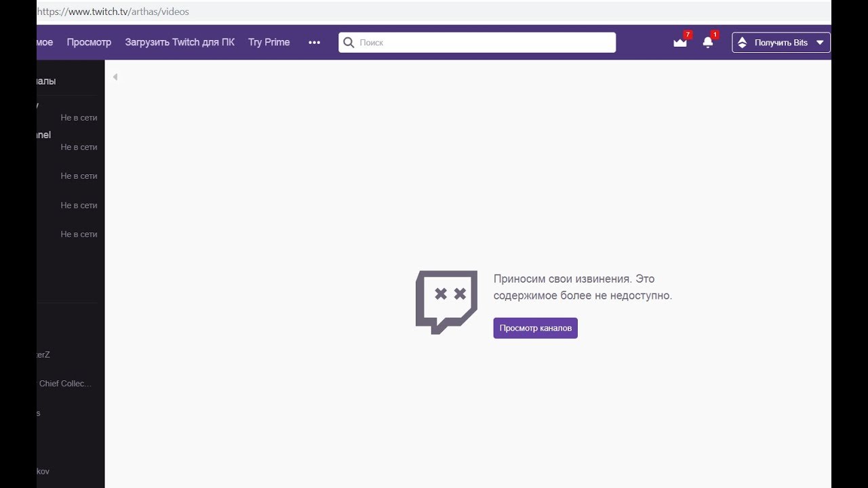Select the sidebar entry ending in 'erZ'
The image size is (868, 488).
43,354
